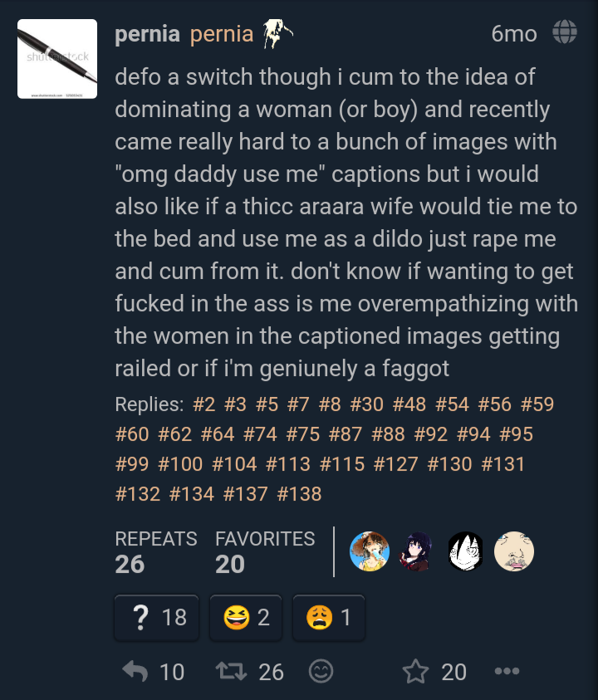The image size is (598, 700).
Task: Click the globe visibility icon
Action: coord(565,32)
